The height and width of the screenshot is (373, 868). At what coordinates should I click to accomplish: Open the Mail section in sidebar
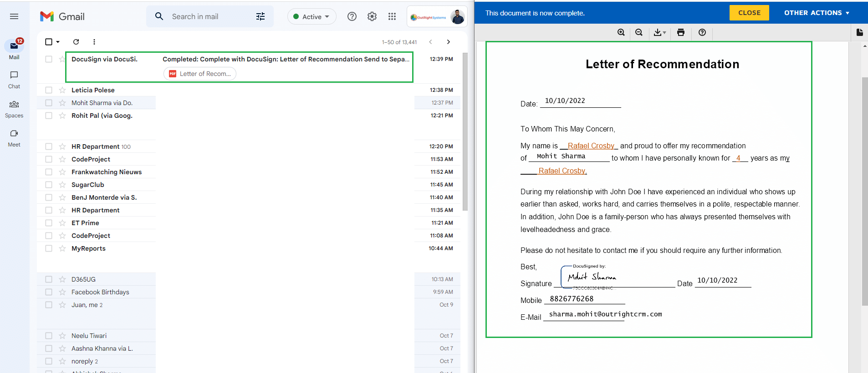[x=14, y=49]
